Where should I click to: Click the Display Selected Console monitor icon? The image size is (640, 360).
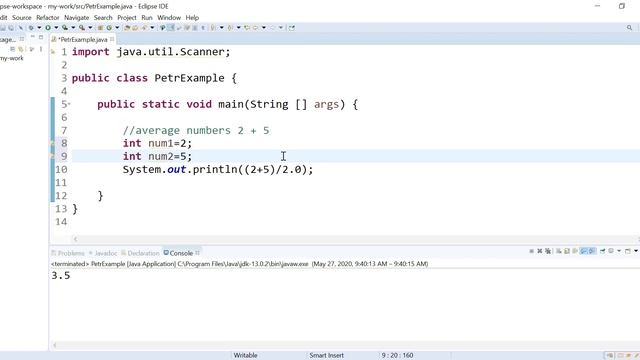click(x=611, y=251)
